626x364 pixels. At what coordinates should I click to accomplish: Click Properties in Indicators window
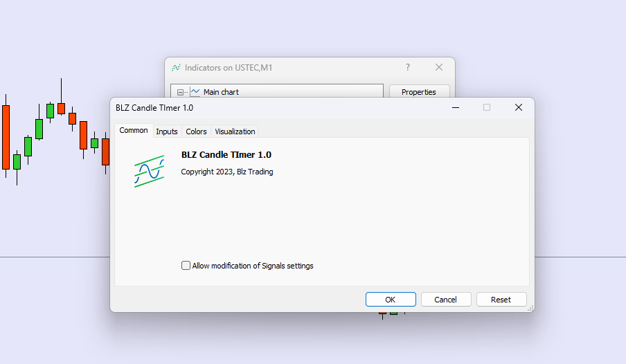419,92
